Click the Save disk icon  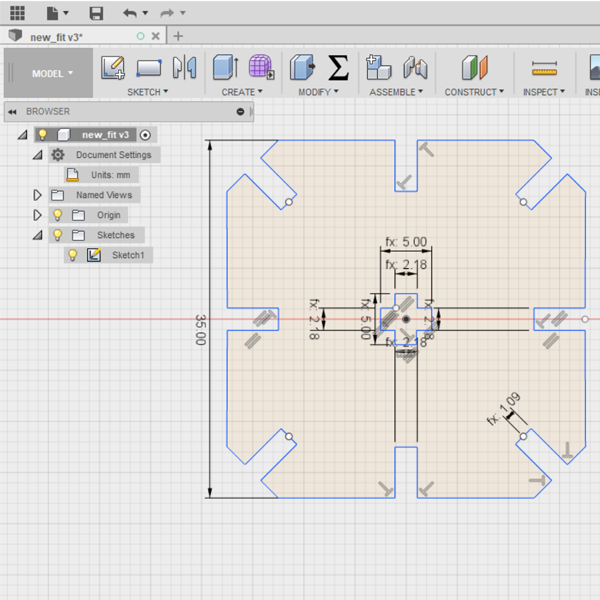(96, 13)
